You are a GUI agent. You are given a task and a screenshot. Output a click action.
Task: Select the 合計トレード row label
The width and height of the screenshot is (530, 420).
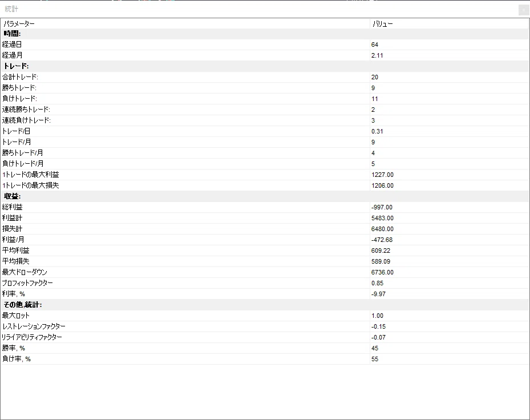click(x=21, y=77)
